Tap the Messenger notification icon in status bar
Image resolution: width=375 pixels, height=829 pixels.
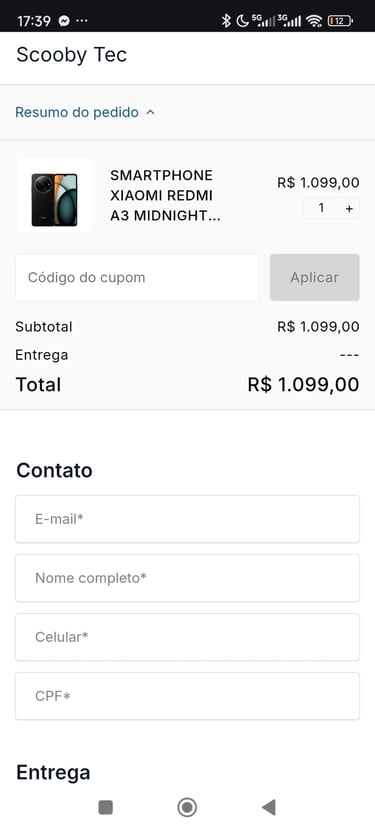click(65, 21)
